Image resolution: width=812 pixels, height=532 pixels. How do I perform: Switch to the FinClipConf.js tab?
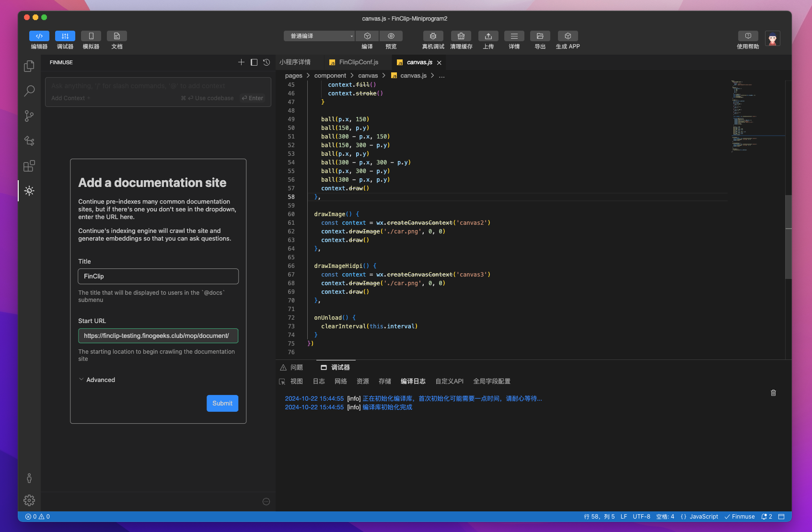point(358,62)
